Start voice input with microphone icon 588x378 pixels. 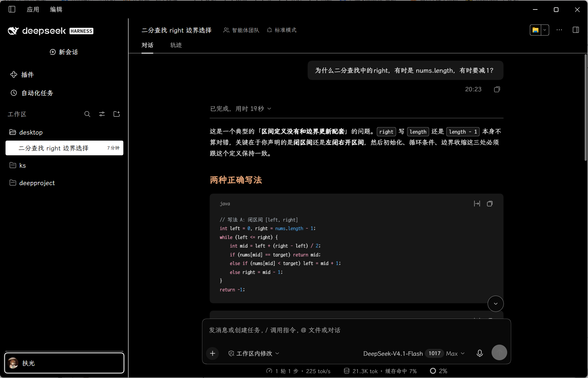[480, 353]
